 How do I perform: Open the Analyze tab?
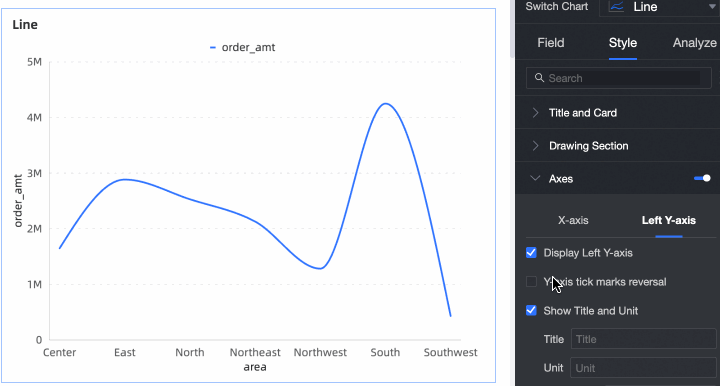[x=694, y=43]
